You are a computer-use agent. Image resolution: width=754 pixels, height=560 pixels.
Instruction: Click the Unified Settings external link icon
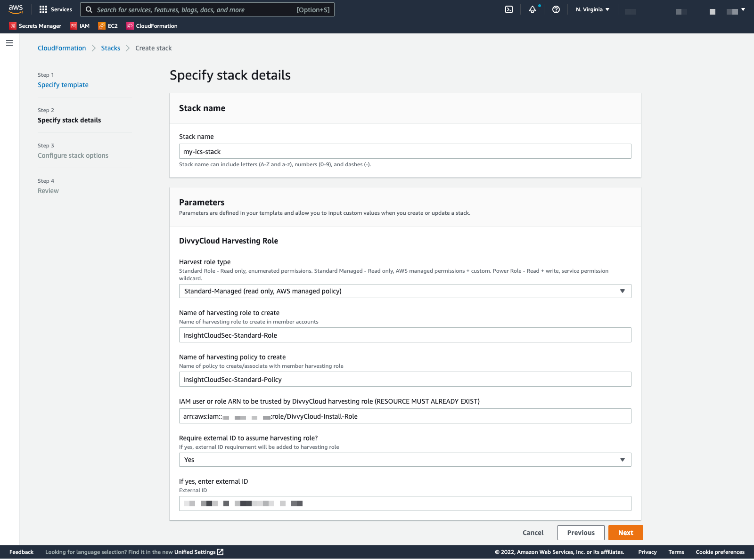tap(220, 552)
